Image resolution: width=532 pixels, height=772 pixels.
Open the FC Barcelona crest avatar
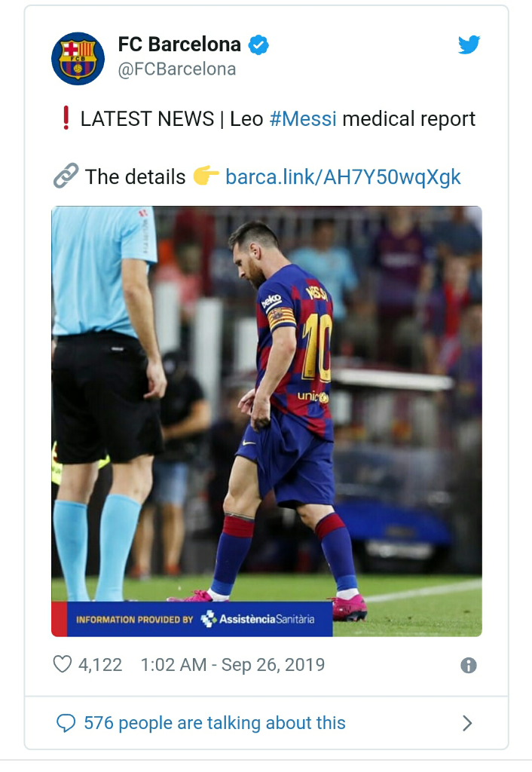pyautogui.click(x=78, y=59)
